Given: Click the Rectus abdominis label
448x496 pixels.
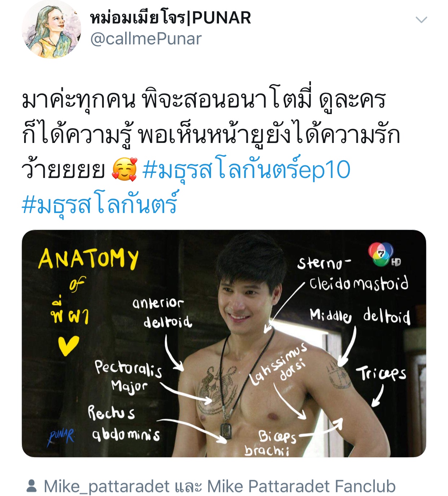Looking at the screenshot, I should tap(124, 424).
